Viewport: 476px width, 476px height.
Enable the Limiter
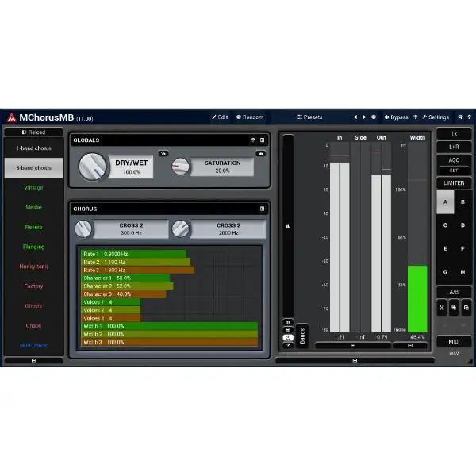[454, 182]
